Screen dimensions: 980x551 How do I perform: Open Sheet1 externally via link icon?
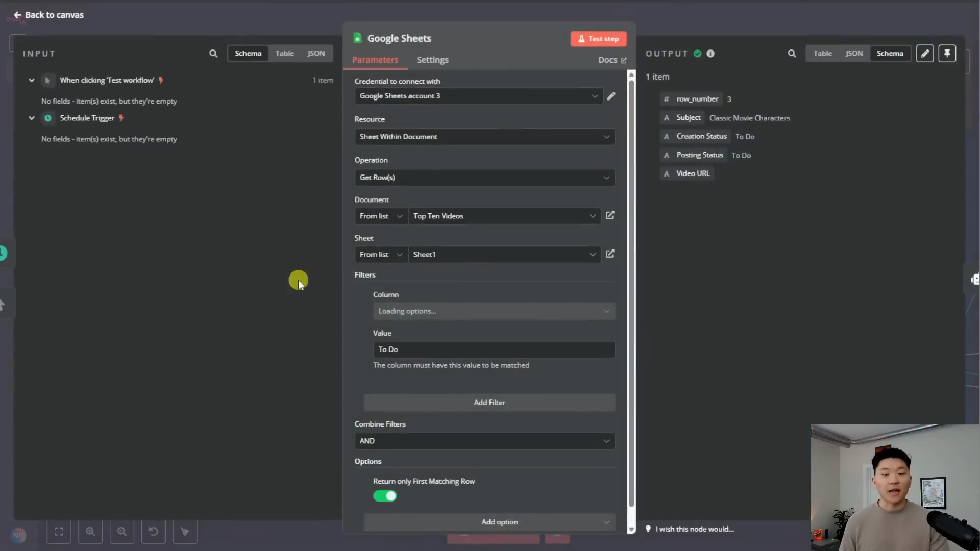click(610, 254)
